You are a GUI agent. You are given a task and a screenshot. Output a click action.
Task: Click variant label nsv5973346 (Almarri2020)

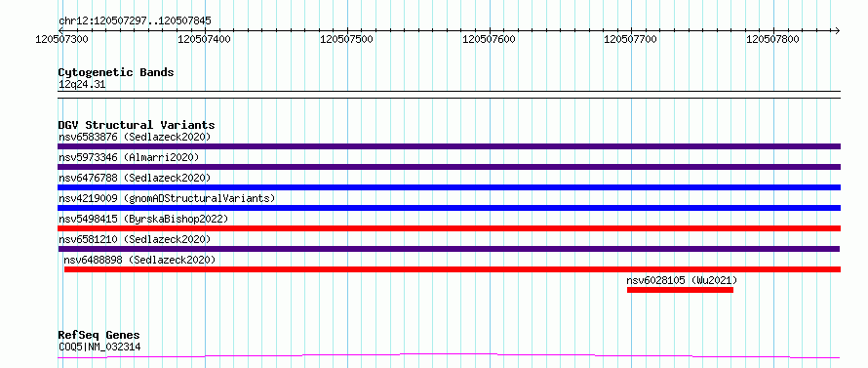(129, 157)
